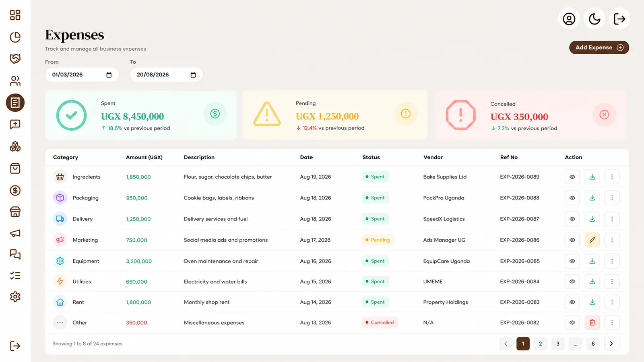644x362 pixels.
Task: Click the To date field 20/08/2026
Action: [x=166, y=75]
